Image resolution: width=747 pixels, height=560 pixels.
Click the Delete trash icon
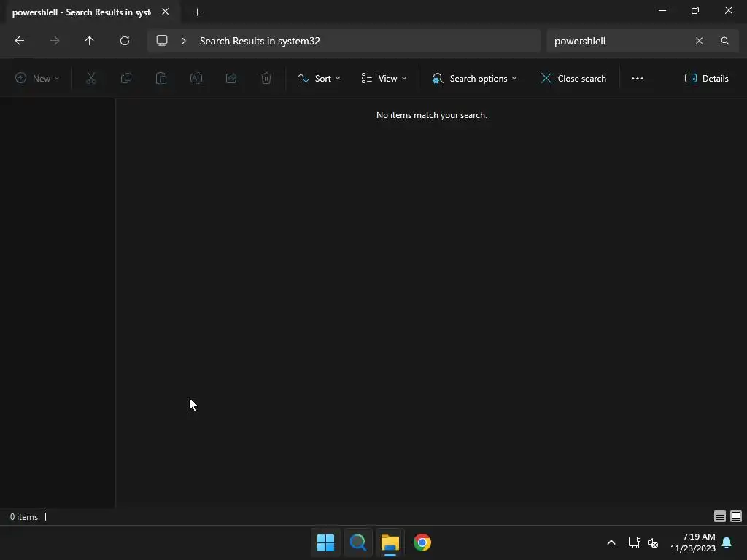[266, 79]
